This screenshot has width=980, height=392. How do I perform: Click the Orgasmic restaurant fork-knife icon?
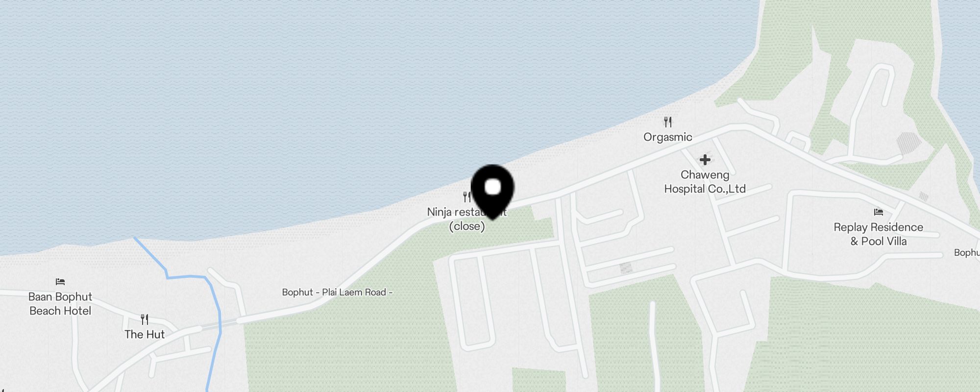[668, 122]
